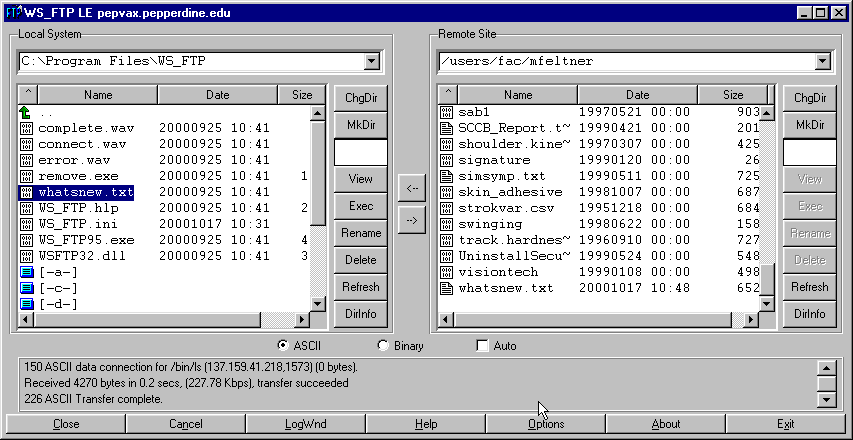Image resolution: width=853 pixels, height=440 pixels.
Task: Click the local Exec button
Action: tap(361, 206)
